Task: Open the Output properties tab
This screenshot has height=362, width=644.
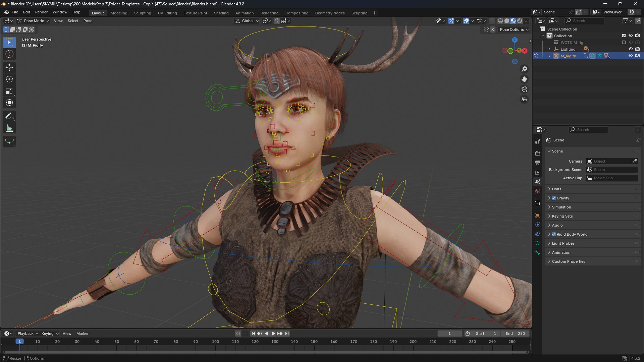Action: [x=538, y=163]
